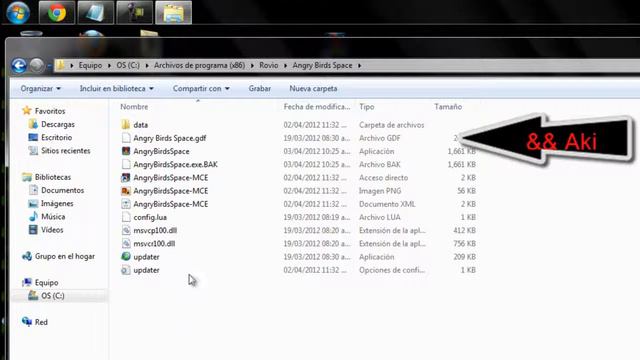This screenshot has height=360, width=640.
Task: Open the File Explorer taskbar button
Action: coord(174,13)
